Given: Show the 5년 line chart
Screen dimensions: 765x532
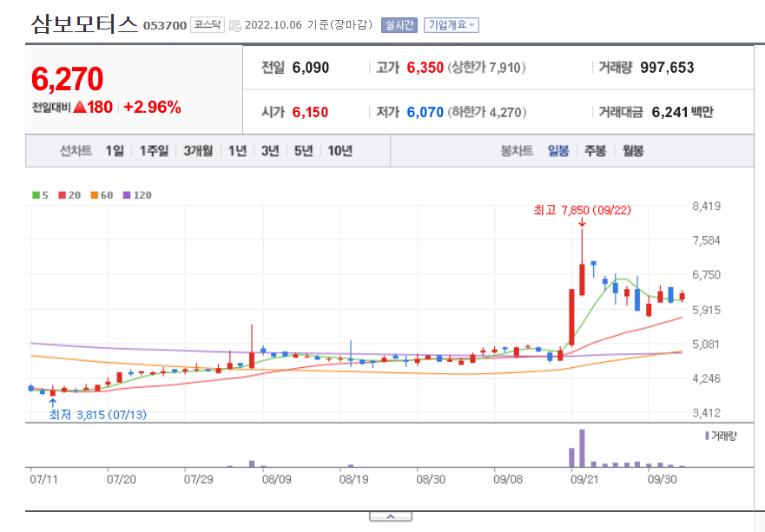Looking at the screenshot, I should tap(303, 151).
